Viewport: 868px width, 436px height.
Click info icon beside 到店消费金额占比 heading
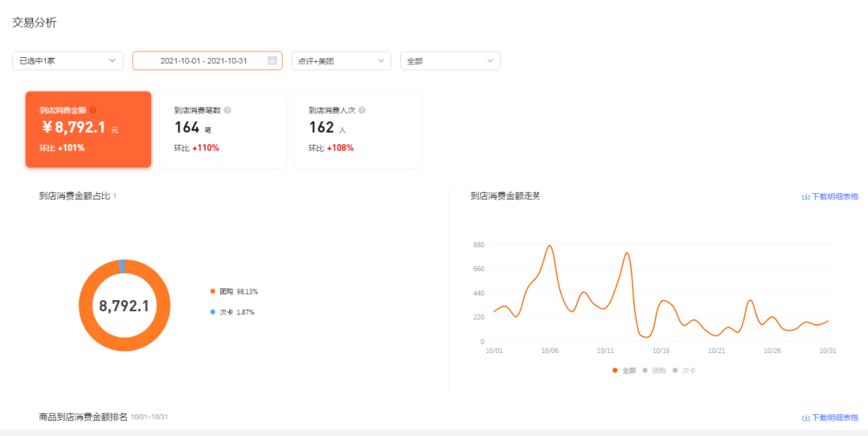tap(115, 195)
